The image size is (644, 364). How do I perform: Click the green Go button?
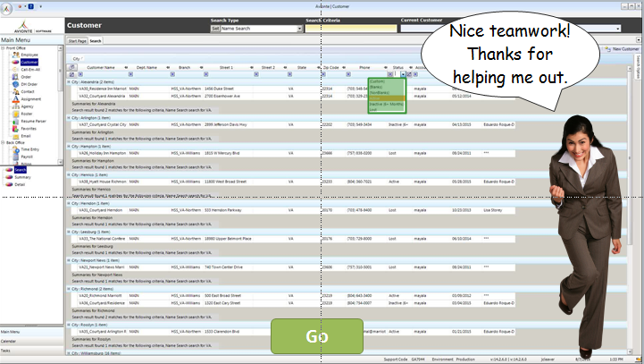(317, 336)
